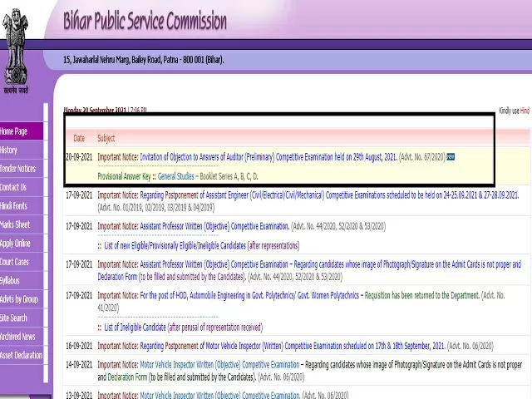
Task: Open Court Cases sidebar item
Action: tap(14, 262)
